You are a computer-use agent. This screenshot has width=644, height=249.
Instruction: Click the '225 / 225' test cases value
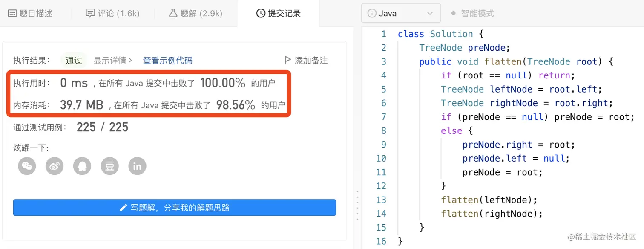tap(102, 127)
